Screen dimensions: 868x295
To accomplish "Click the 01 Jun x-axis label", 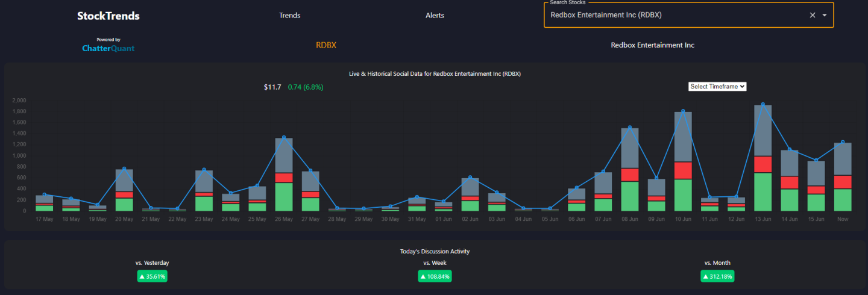I will tap(444, 219).
